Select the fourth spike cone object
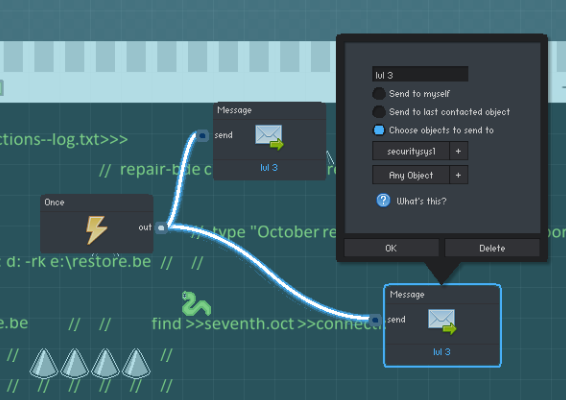The height and width of the screenshot is (401, 566). [x=136, y=363]
